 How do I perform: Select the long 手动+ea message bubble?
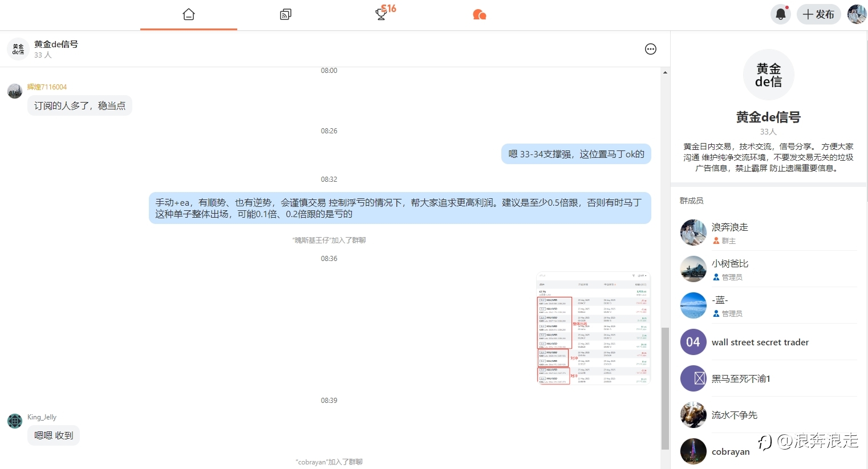(x=400, y=208)
